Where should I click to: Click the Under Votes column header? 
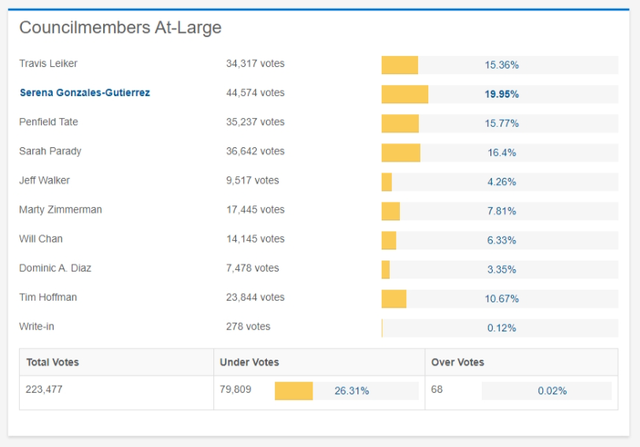[249, 362]
